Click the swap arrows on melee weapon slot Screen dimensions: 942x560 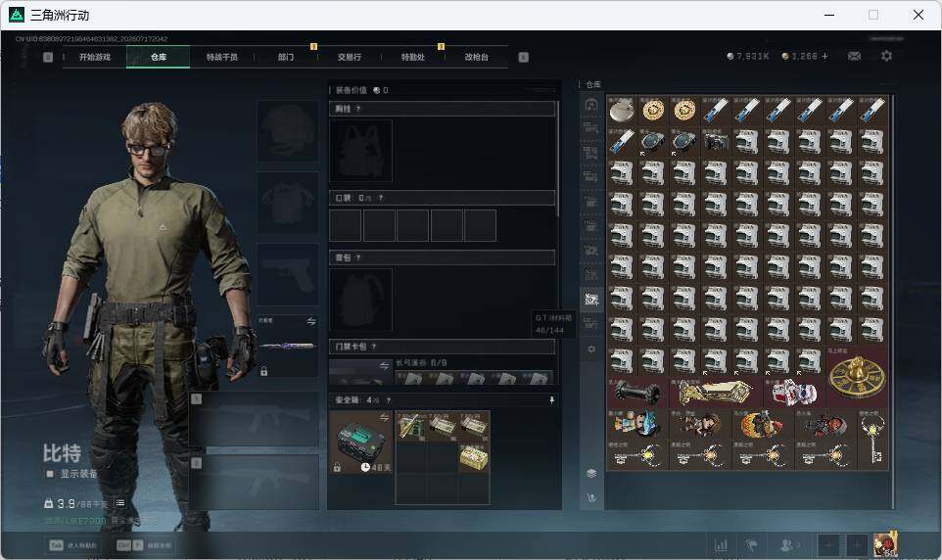[x=311, y=321]
